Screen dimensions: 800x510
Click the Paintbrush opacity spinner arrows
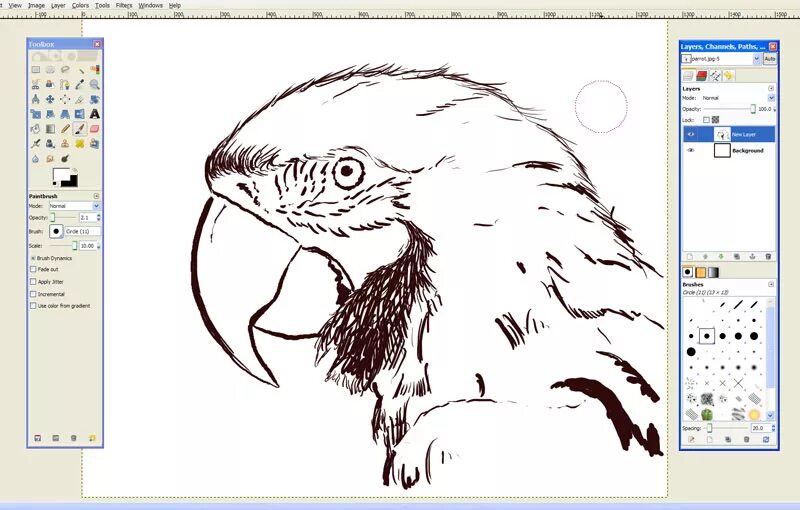pos(98,218)
